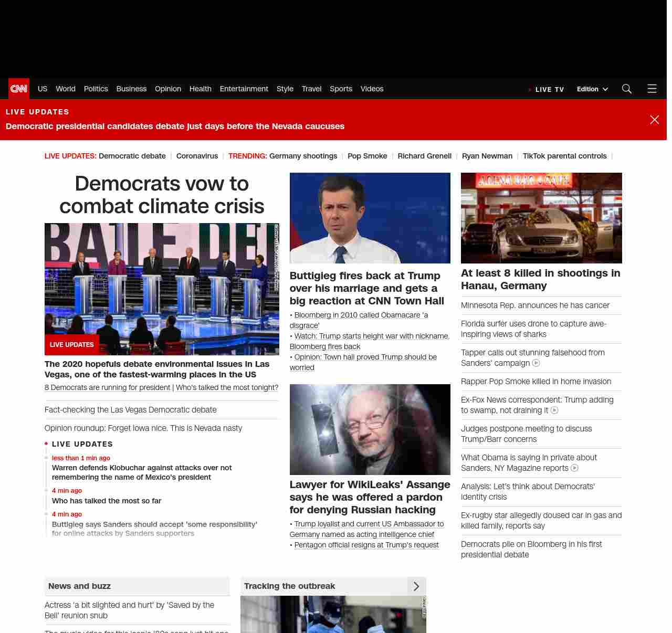Click play icon beside Obama NY Magazine story

574,468
